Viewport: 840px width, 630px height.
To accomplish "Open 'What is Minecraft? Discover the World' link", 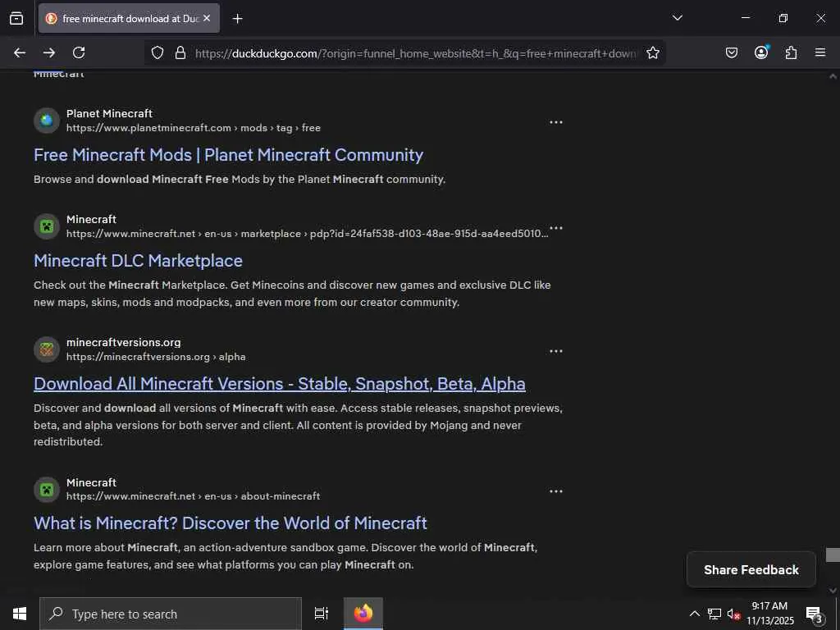I will pyautogui.click(x=231, y=523).
